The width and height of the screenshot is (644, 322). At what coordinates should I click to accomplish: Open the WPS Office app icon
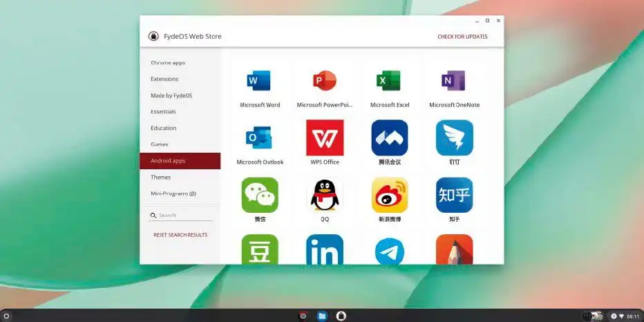click(324, 138)
